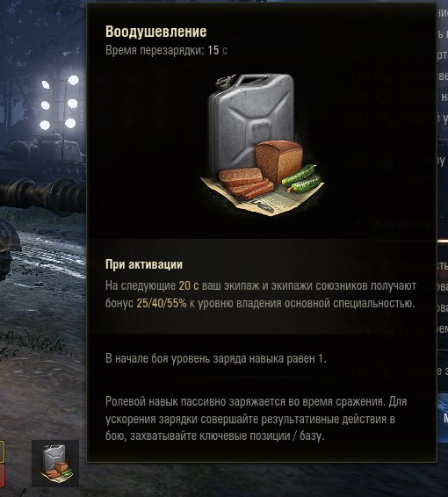Click the green cucumbers in the tooltip image
The image size is (448, 497).
[301, 179]
